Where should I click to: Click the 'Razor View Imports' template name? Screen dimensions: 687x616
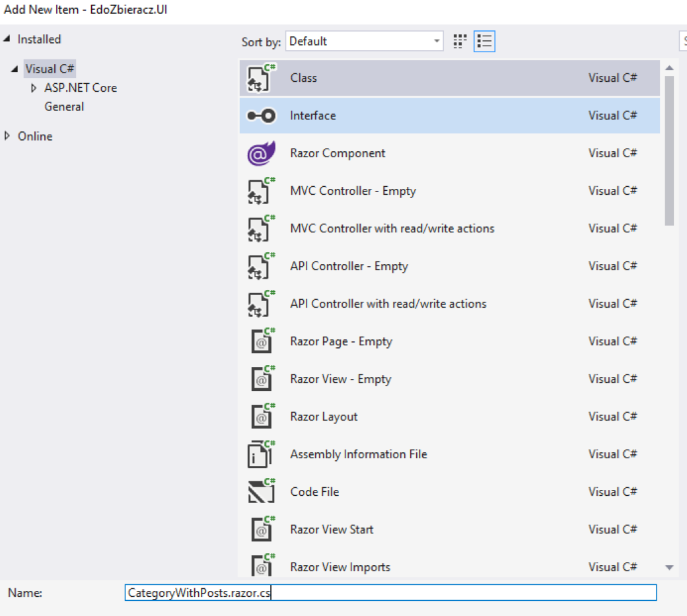tap(340, 567)
